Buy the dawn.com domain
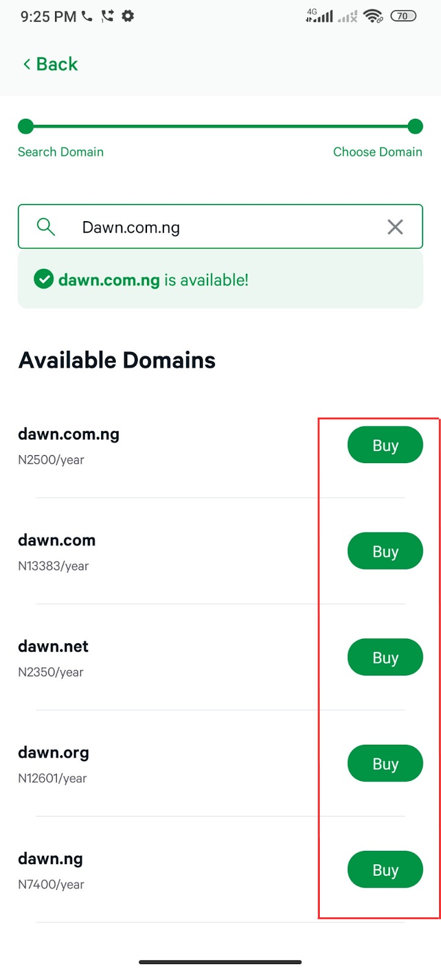This screenshot has height=980, width=441. 385,551
